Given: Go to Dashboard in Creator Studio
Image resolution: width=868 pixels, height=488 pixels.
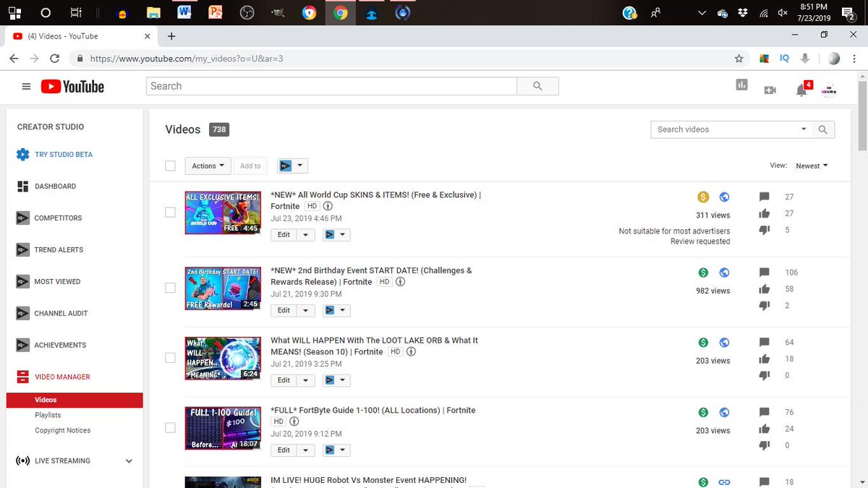Looking at the screenshot, I should [55, 187].
